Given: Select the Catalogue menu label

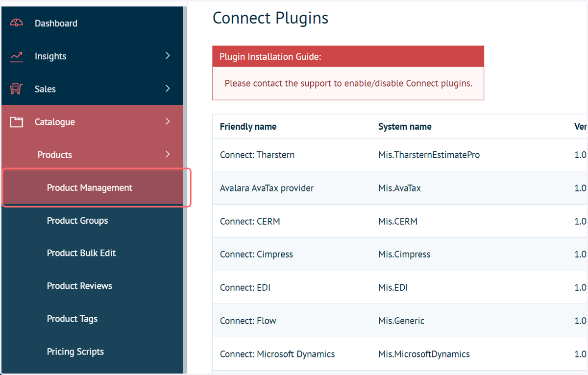Looking at the screenshot, I should [x=55, y=122].
